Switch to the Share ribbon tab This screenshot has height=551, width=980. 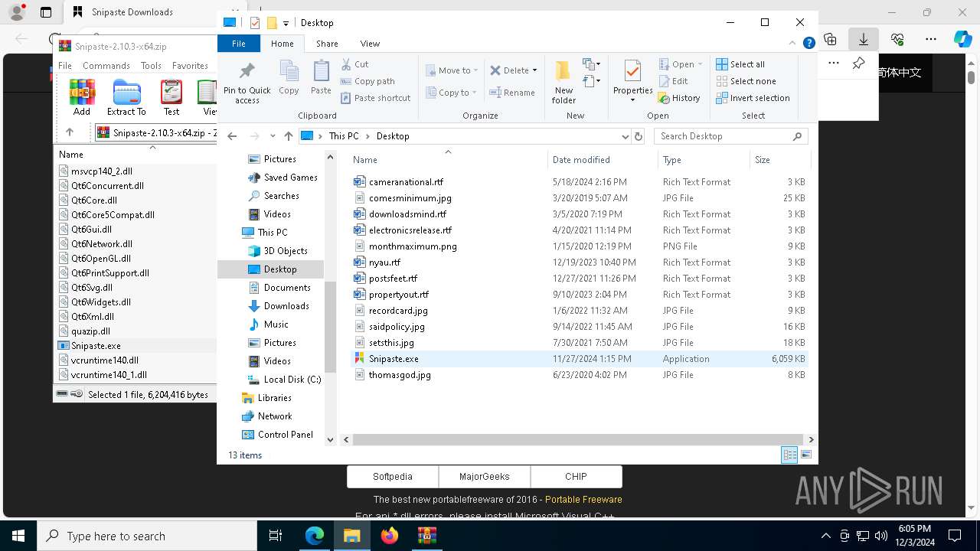(327, 44)
